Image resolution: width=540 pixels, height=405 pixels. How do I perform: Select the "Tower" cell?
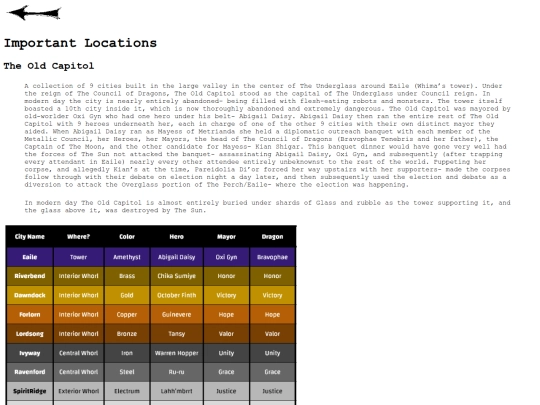tap(79, 257)
